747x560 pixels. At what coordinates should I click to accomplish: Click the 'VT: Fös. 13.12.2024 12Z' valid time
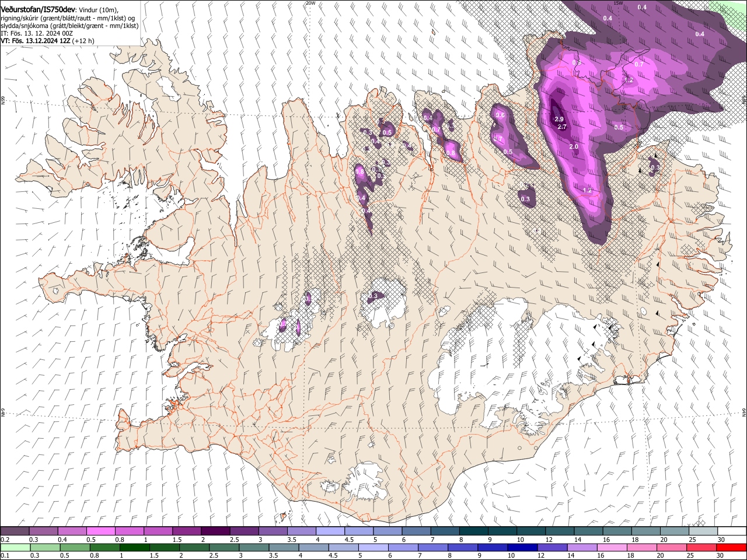click(x=36, y=41)
